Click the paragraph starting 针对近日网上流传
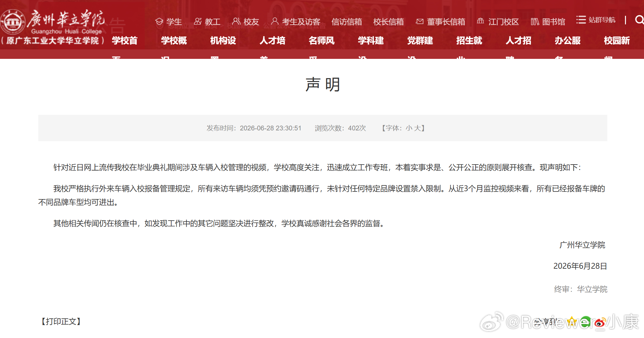 [317, 167]
